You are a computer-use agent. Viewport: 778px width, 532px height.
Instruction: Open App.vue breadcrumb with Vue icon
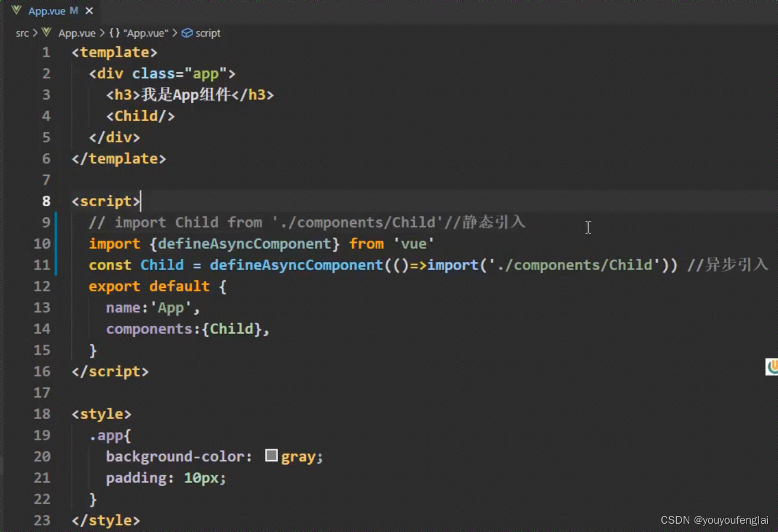tap(69, 33)
